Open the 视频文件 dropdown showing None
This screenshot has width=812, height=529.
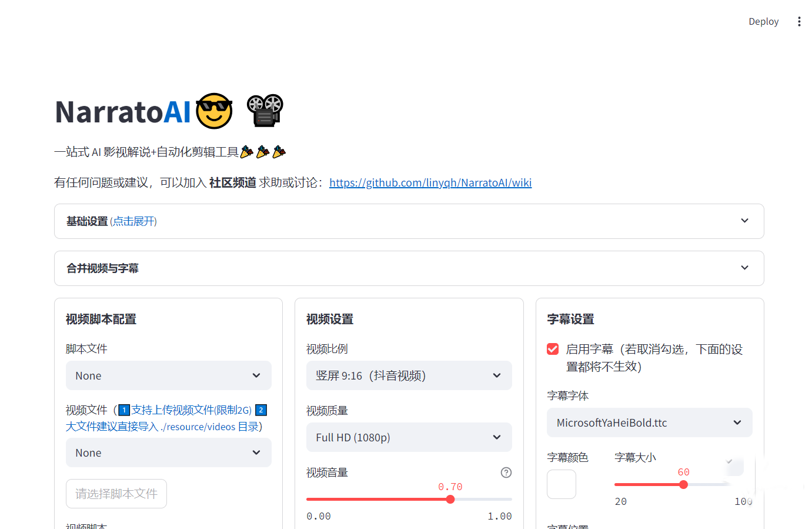(169, 453)
